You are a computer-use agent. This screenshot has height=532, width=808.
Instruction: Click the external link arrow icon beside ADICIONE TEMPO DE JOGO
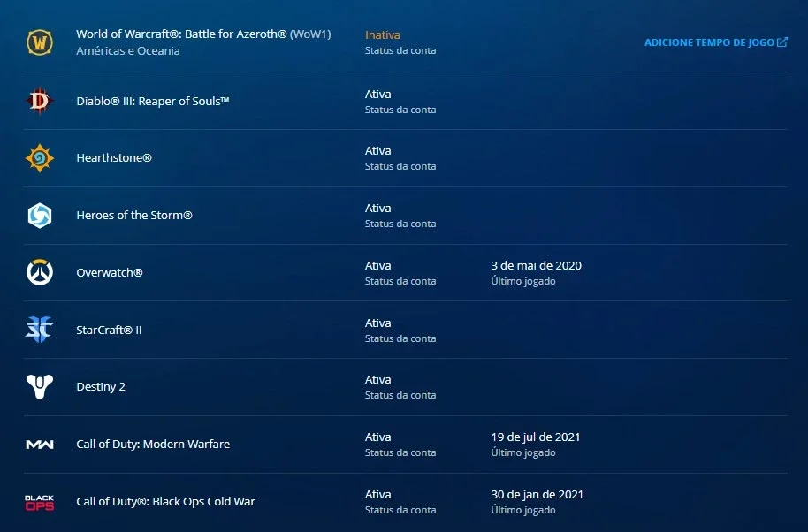[782, 42]
